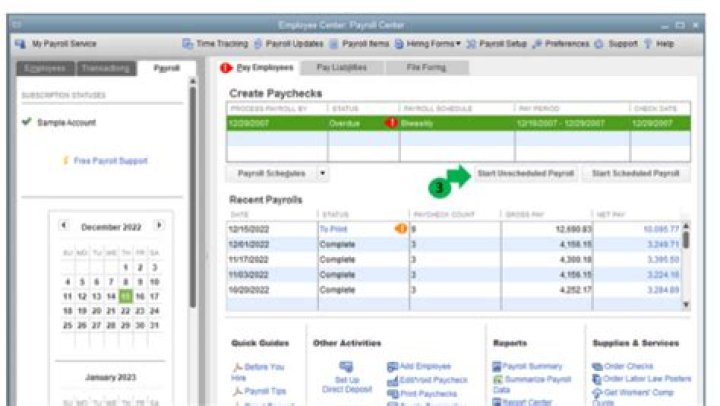Image resolution: width=720 pixels, height=406 pixels.
Task: Click the Payroll Items icon
Action: pos(334,44)
